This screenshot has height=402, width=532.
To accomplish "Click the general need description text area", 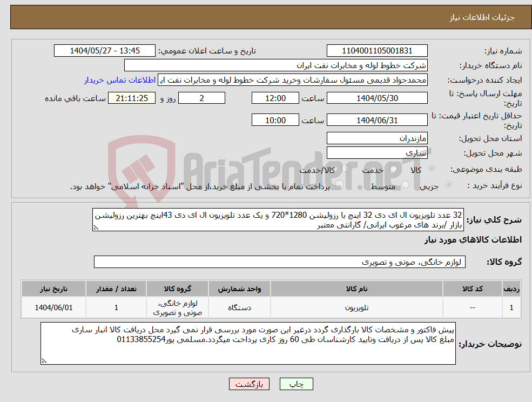I will point(278,220).
